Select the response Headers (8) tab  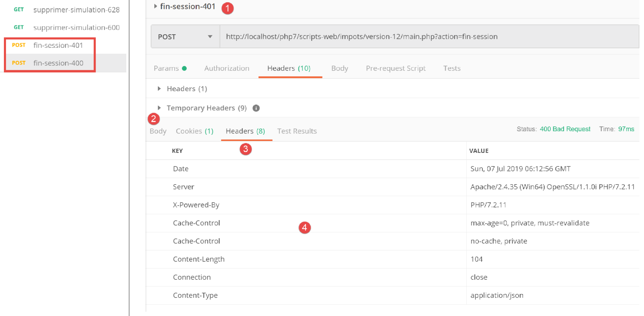245,131
